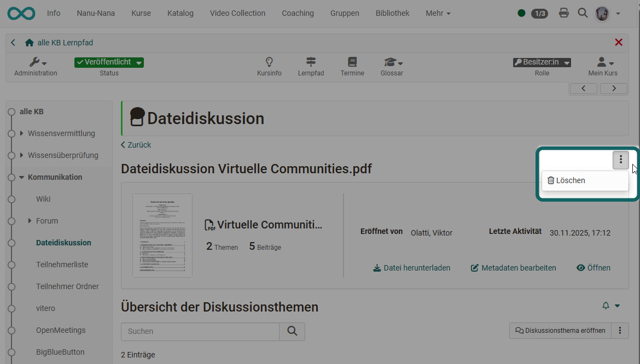This screenshot has height=364, width=640.
Task: Click the 1/3 progress indicator
Action: (x=539, y=13)
